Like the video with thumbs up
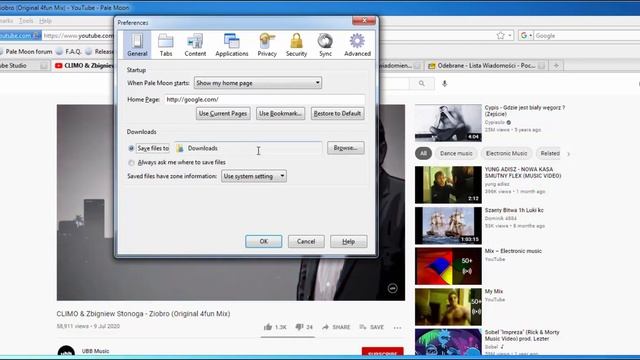The height and width of the screenshot is (360, 640). pyautogui.click(x=268, y=327)
